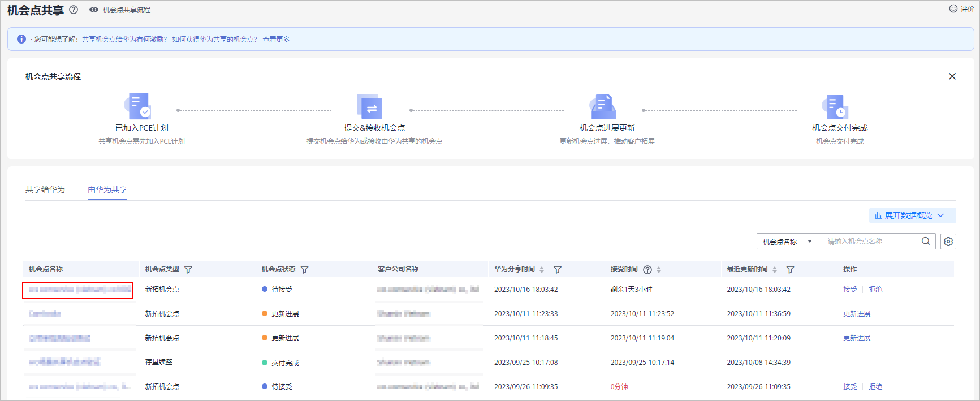Close the 机会点共享流程 panel

[952, 76]
